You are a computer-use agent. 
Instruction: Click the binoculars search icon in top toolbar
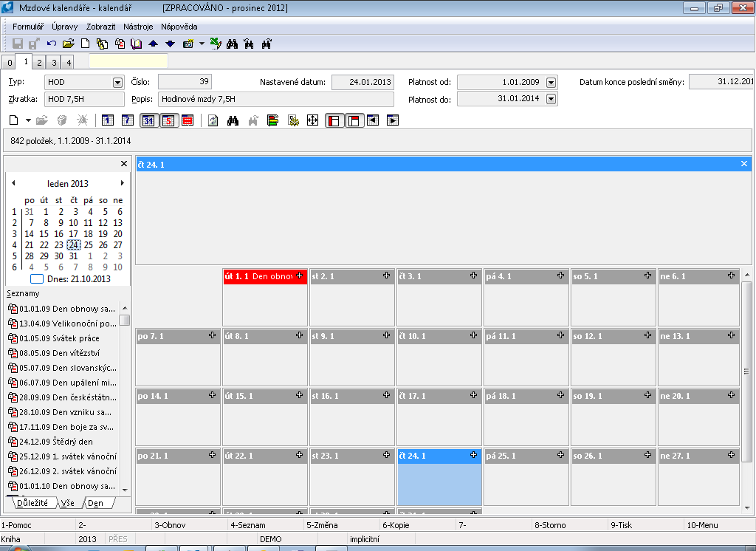pyautogui.click(x=232, y=44)
